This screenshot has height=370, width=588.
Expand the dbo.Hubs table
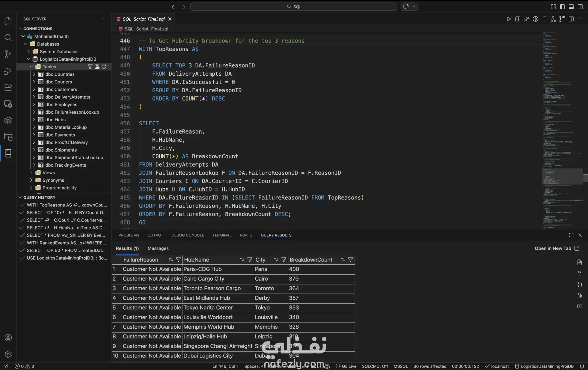[x=34, y=119]
